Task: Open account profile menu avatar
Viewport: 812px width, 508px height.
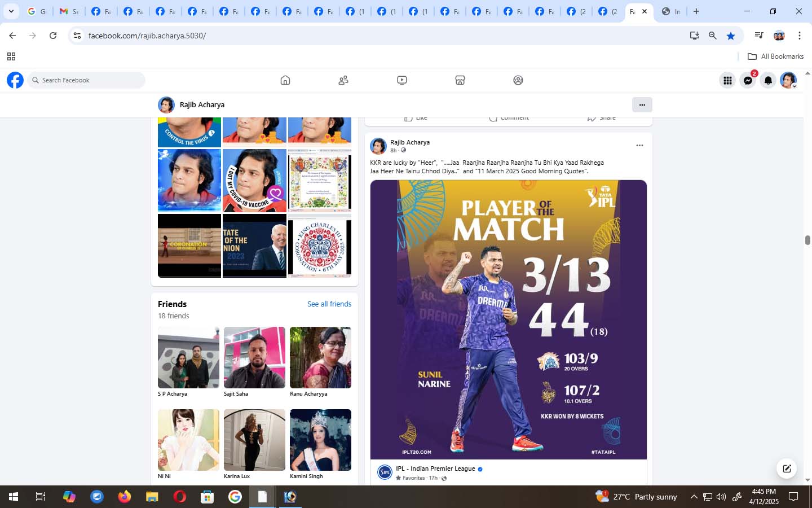Action: coord(788,80)
